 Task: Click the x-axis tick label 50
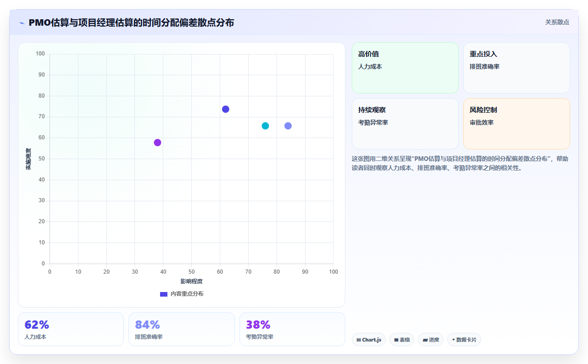191,272
